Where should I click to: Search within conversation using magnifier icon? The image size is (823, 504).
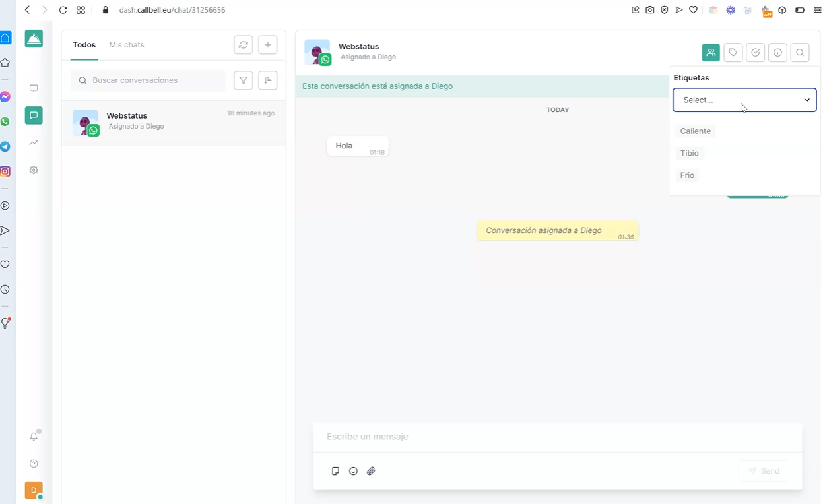[800, 53]
